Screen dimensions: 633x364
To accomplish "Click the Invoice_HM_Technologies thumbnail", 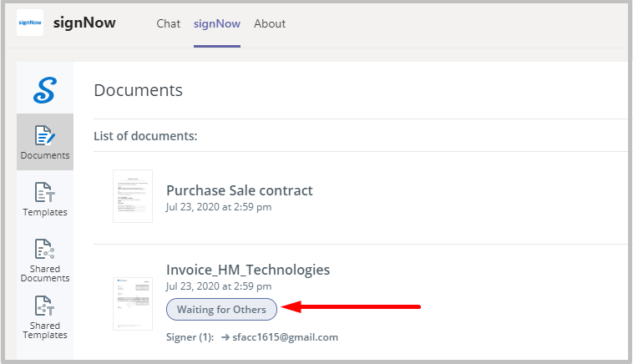I will [x=133, y=303].
